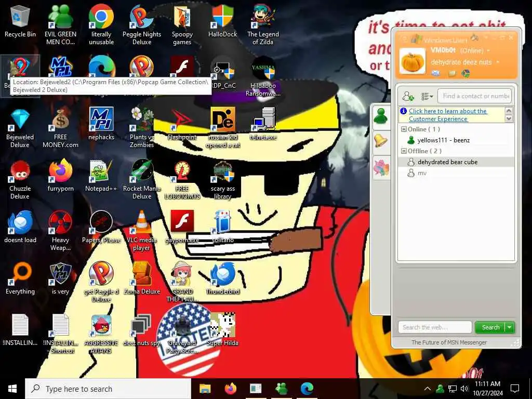Select the Rocket Mania Deluxe icon

142,180
